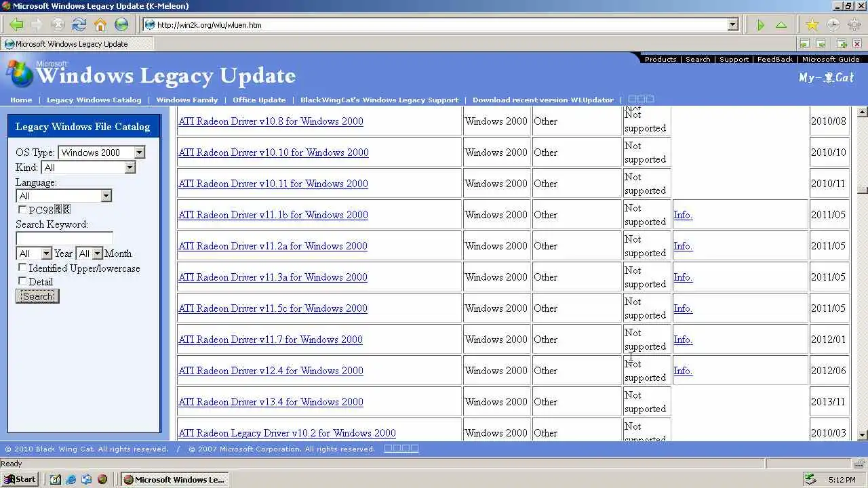Click the next-tab icon on the tab bar
Image resolution: width=868 pixels, height=488 pixels.
[x=821, y=44]
